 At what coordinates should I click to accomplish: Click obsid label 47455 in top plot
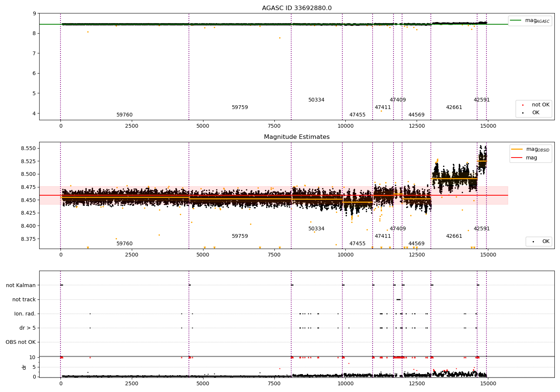tap(357, 115)
